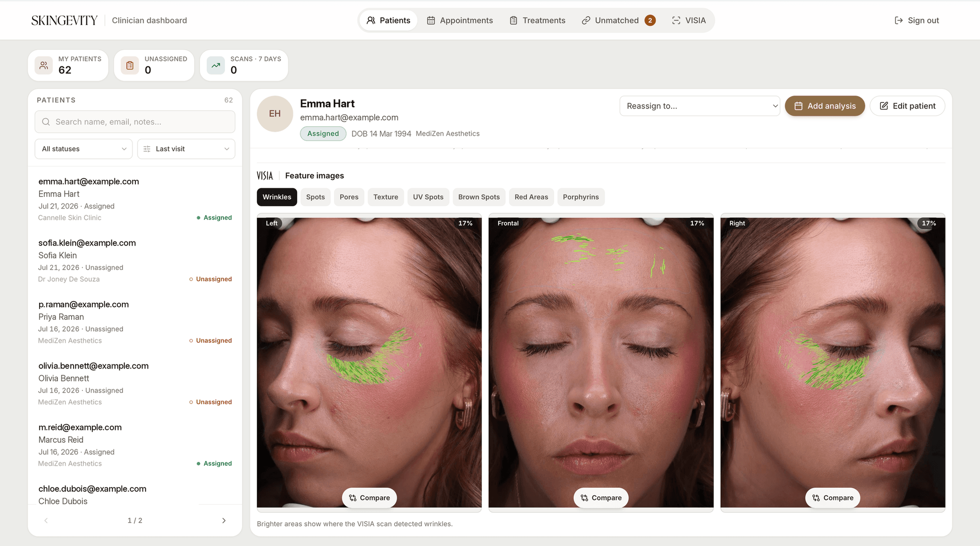Viewport: 980px width, 546px height.
Task: Click Compare on the Right image
Action: [x=833, y=498]
